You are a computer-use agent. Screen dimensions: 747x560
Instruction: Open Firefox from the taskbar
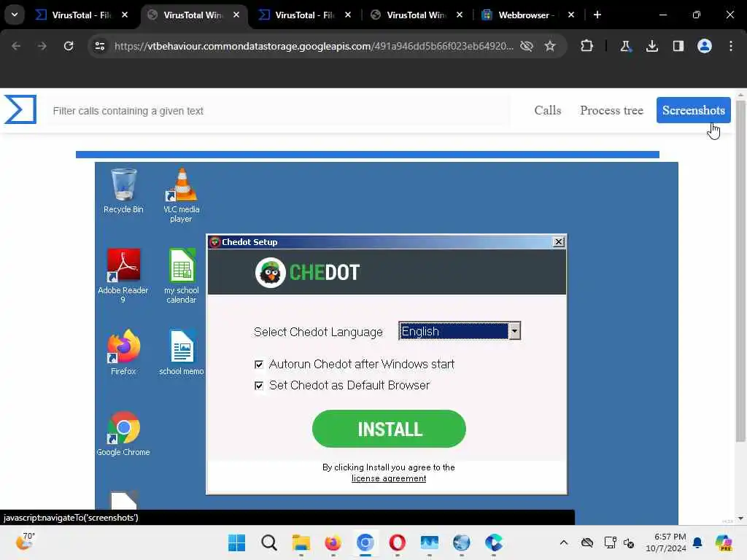point(333,542)
